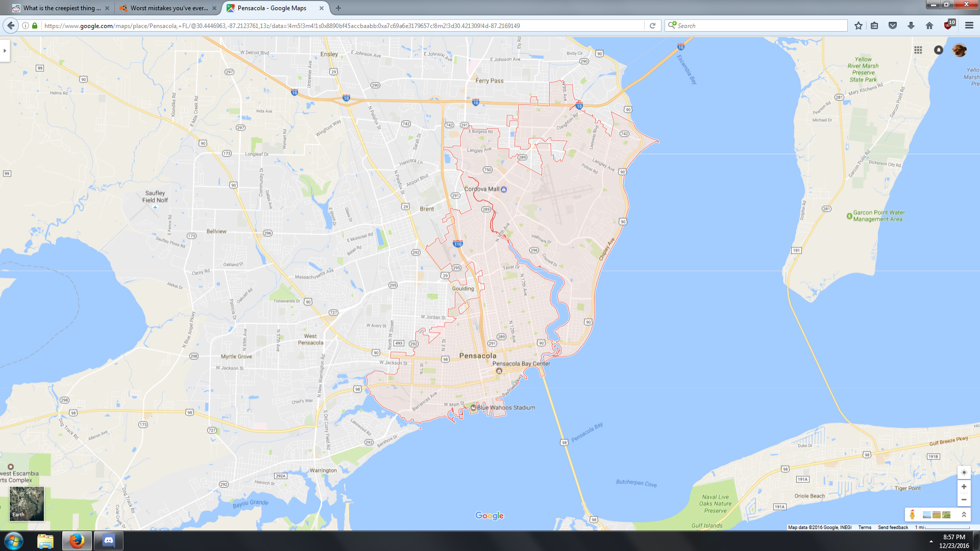Click Send feedback link
This screenshot has height=551, width=980.
pos(893,528)
